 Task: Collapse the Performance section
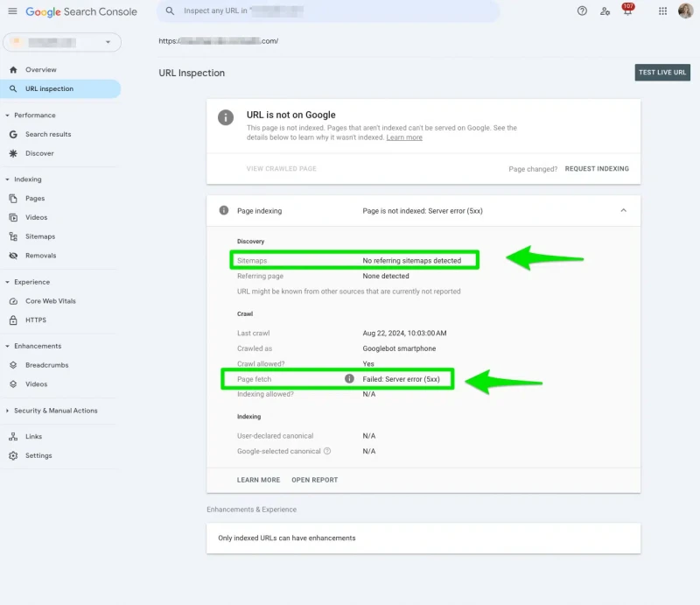click(7, 116)
